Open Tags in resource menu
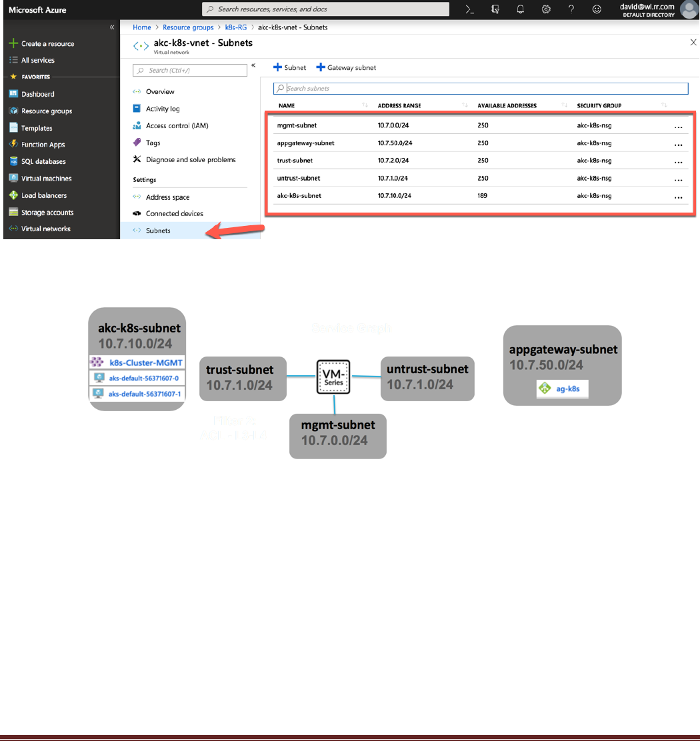 (x=147, y=143)
